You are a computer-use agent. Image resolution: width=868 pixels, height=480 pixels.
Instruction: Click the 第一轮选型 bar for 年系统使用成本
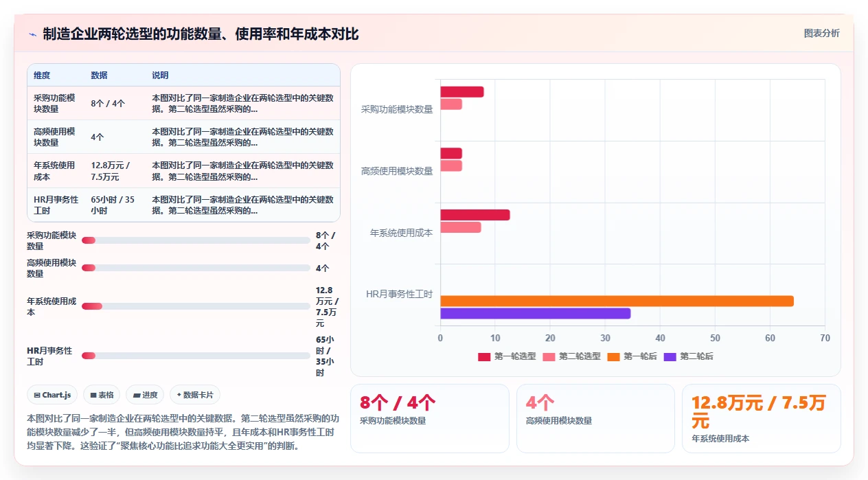(475, 215)
